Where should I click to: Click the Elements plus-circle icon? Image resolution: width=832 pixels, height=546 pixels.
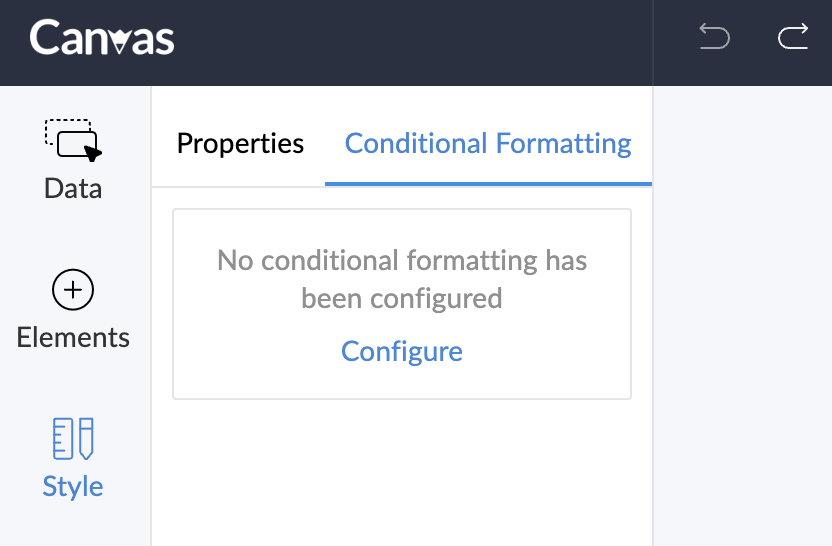(73, 291)
